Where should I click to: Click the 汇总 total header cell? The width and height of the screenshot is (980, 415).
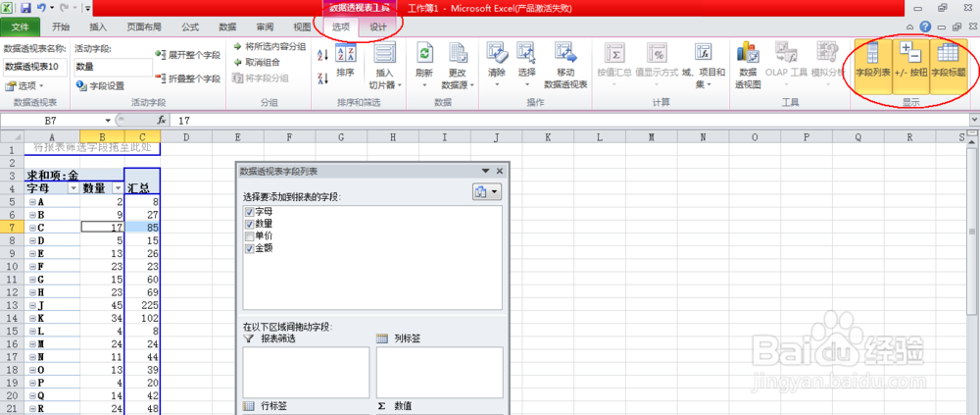[x=142, y=187]
